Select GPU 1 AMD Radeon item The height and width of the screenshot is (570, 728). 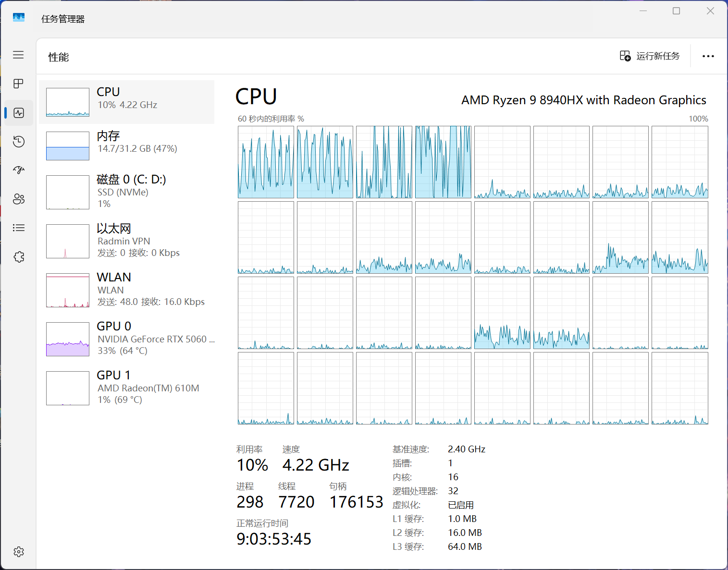coord(127,388)
